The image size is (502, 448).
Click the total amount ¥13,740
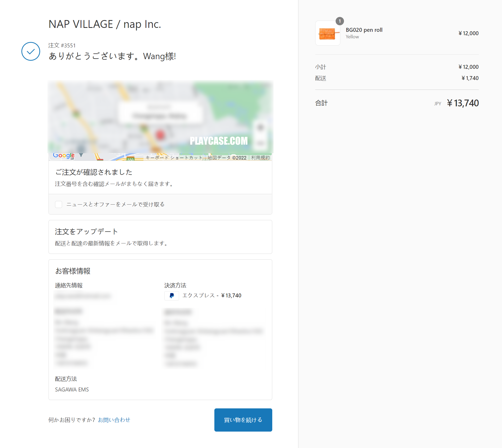pyautogui.click(x=463, y=103)
